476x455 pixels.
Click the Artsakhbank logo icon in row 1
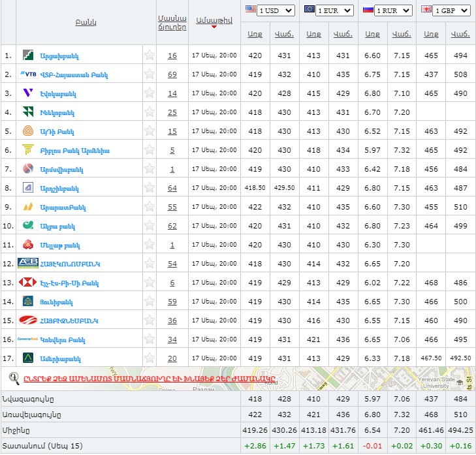[28, 55]
